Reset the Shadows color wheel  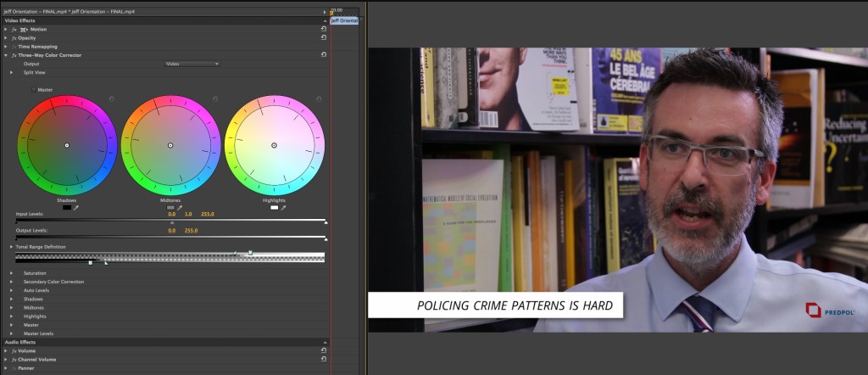click(x=111, y=98)
